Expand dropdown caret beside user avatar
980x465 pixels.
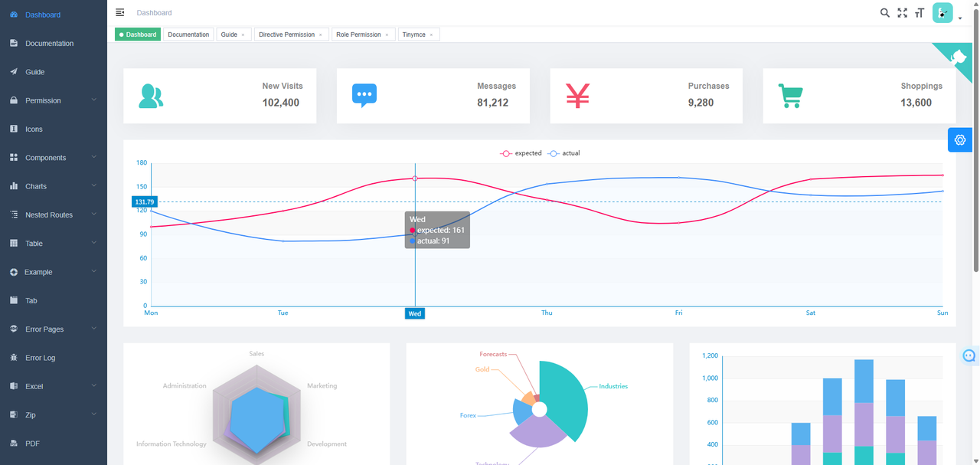point(960,18)
